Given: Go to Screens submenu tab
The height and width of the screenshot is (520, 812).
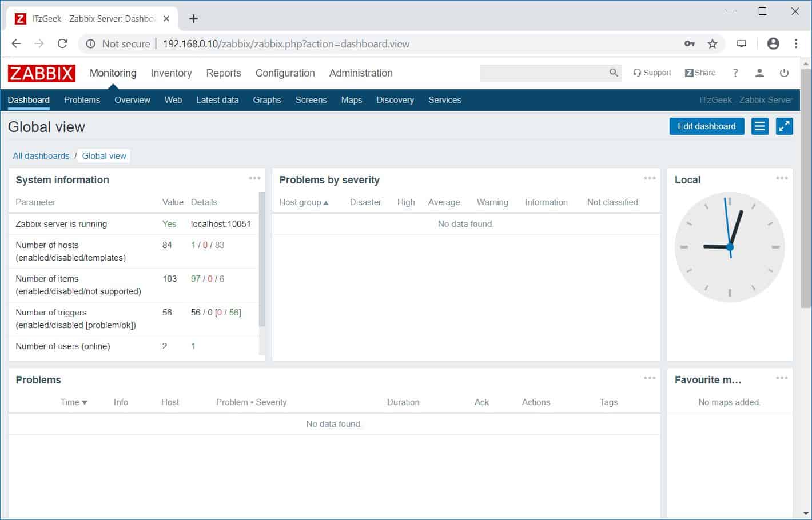Looking at the screenshot, I should click(x=311, y=100).
